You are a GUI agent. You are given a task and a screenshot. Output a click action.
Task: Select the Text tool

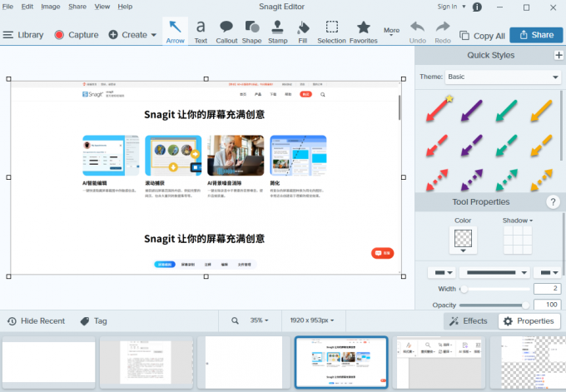[201, 32]
